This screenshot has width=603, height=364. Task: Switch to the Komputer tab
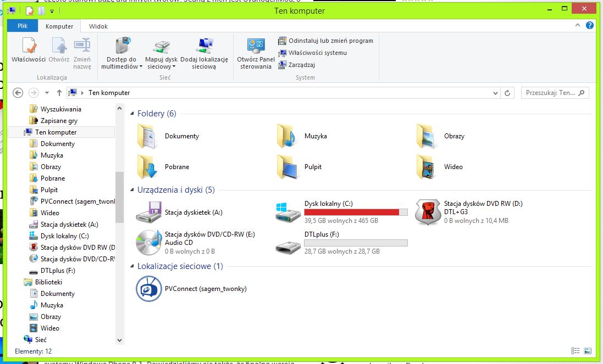tap(59, 26)
